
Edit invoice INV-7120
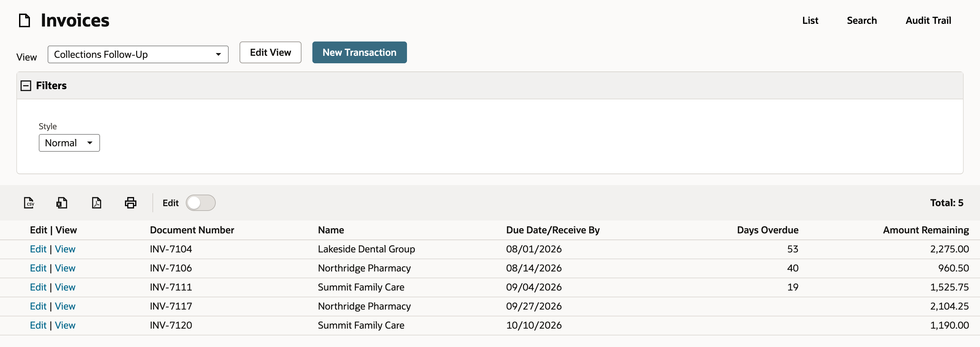tap(38, 325)
